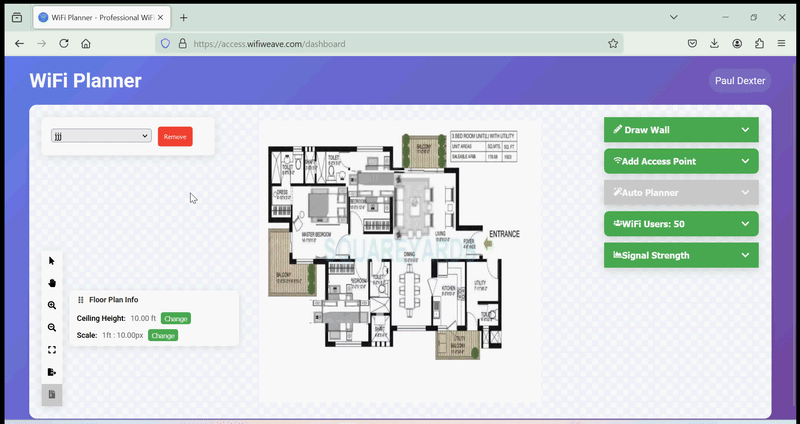Click the '10.00 ft' ceiling height value
The image size is (800, 424).
(x=143, y=318)
